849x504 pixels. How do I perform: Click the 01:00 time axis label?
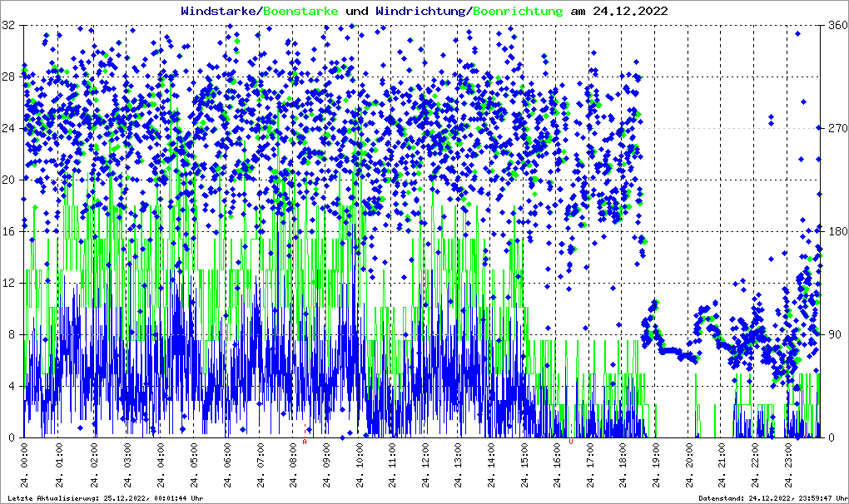(59, 466)
